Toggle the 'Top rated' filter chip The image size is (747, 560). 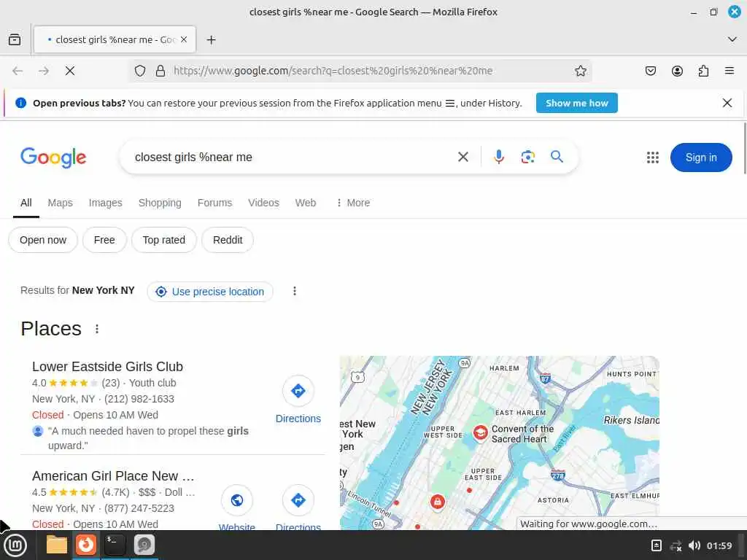pos(164,240)
